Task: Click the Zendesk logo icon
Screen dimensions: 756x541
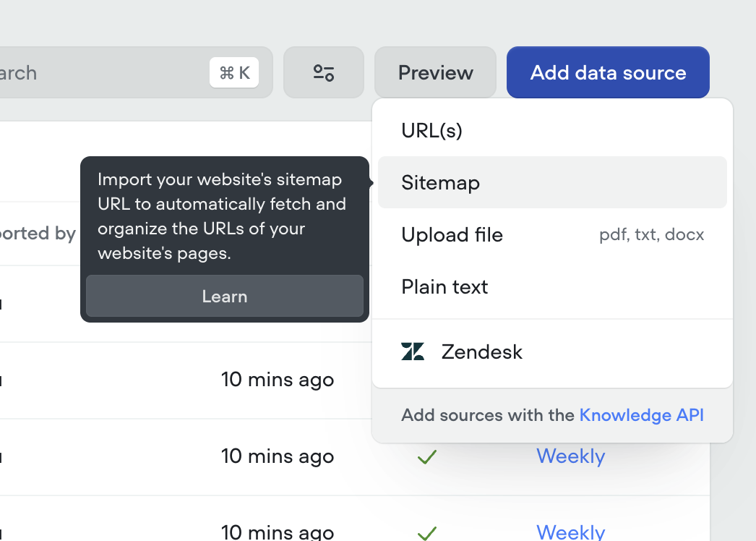Action: 413,352
